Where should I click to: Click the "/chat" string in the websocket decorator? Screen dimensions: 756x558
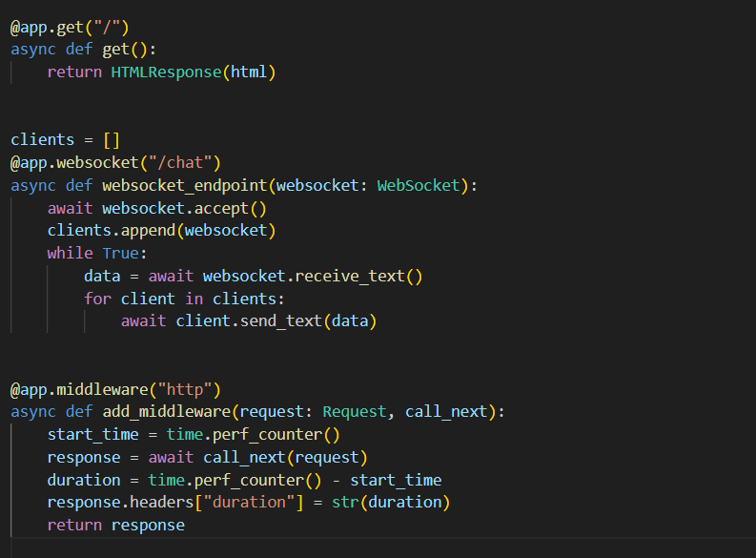pos(180,163)
